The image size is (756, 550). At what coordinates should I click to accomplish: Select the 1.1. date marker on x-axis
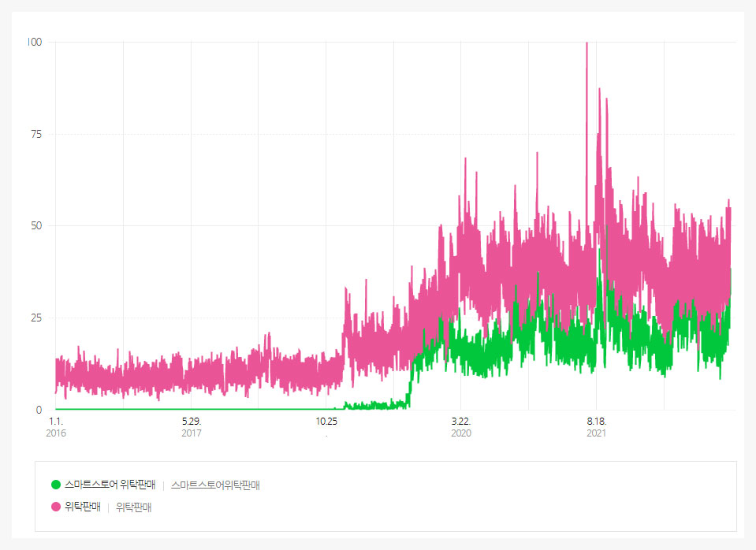[x=56, y=422]
